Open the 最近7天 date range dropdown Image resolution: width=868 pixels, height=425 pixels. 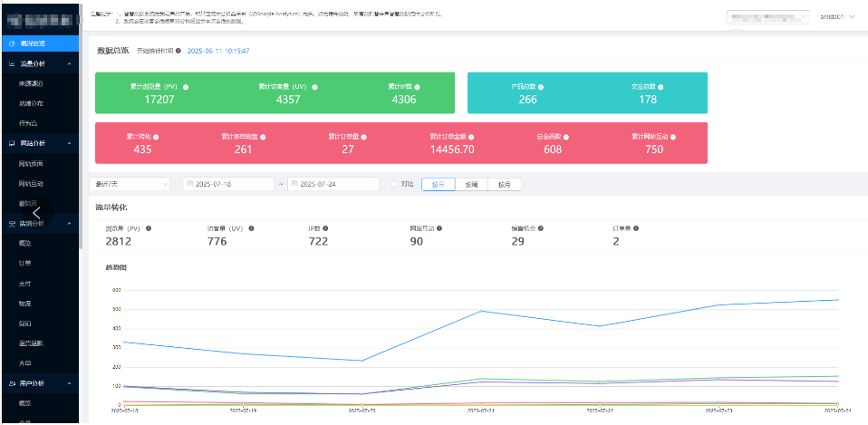point(131,184)
